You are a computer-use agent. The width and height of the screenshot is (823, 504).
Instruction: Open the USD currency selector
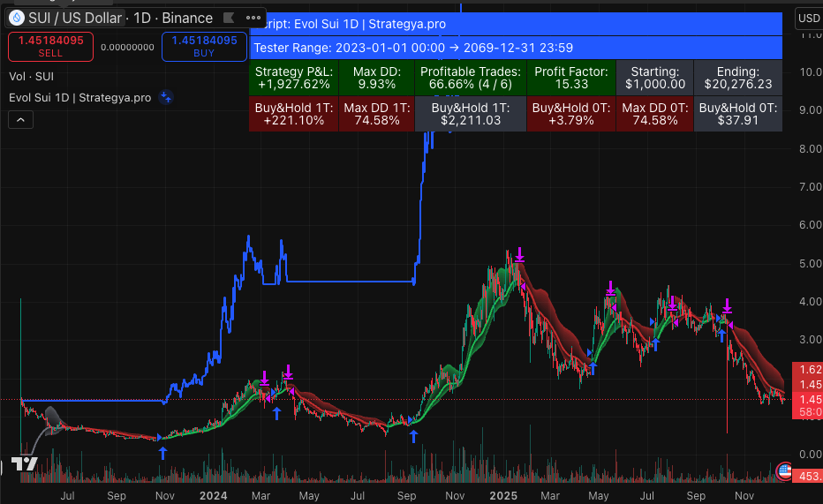tap(809, 19)
